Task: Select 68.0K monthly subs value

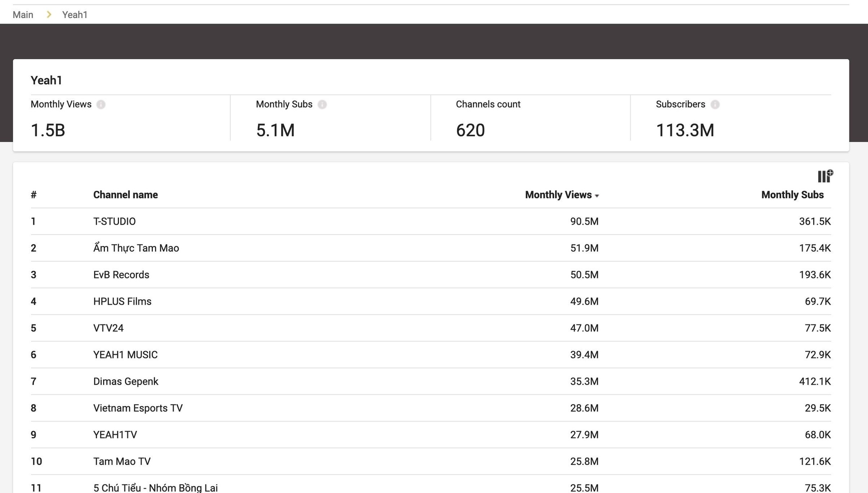Action: 817,435
